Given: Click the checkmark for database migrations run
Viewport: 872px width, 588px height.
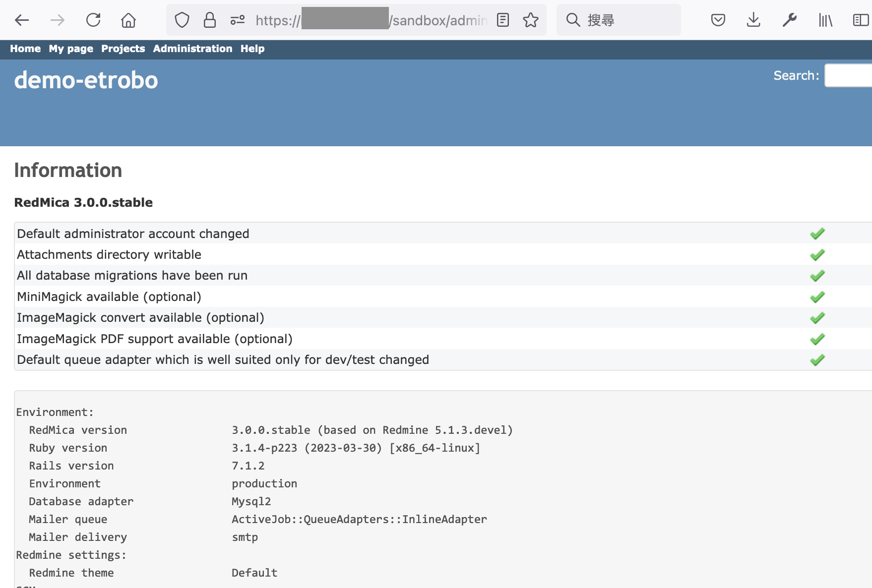Looking at the screenshot, I should [817, 276].
